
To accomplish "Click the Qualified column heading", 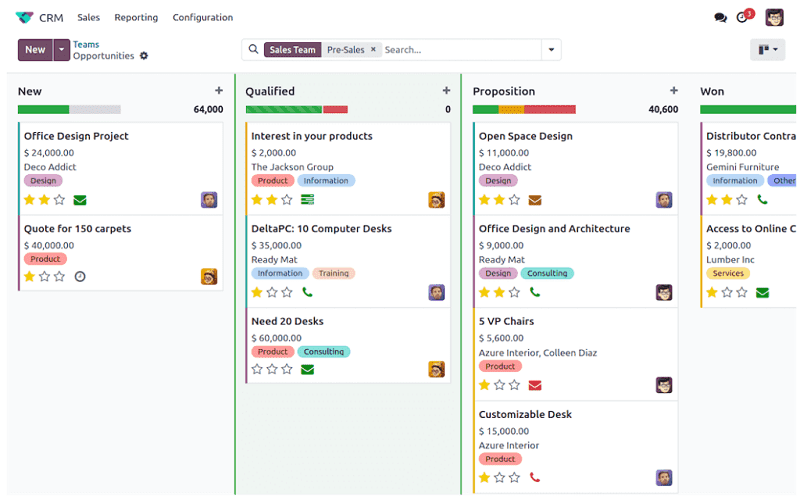I will [x=270, y=91].
